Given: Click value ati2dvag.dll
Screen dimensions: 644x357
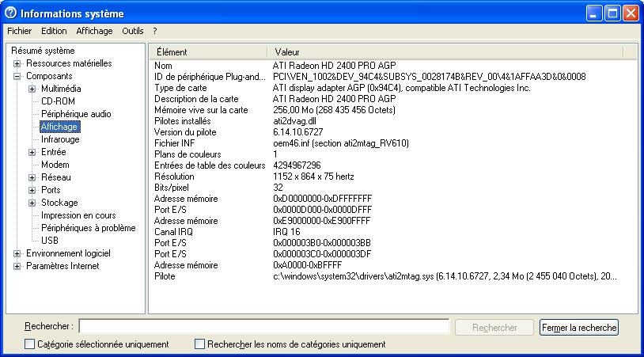Looking at the screenshot, I should [x=294, y=121].
